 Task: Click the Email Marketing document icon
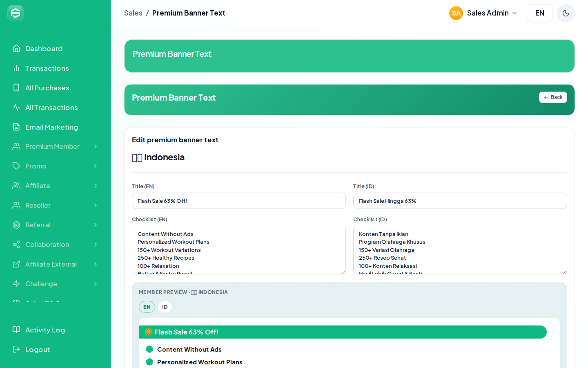16,127
